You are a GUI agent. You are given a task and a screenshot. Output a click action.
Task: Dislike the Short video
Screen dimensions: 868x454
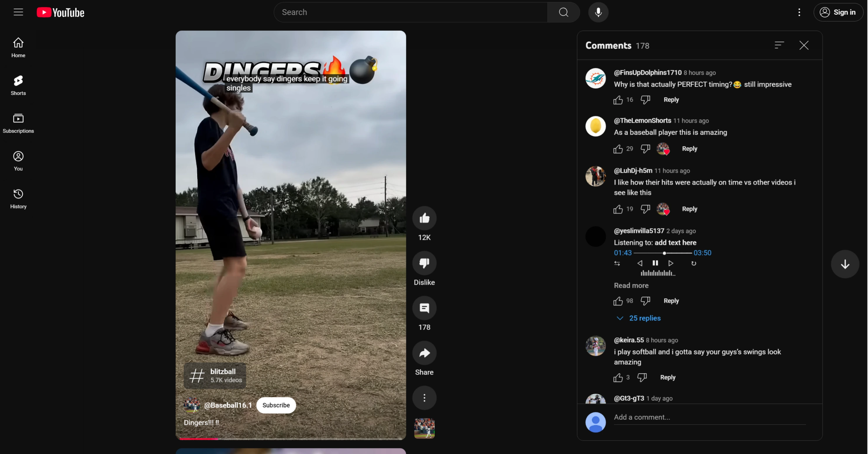click(x=424, y=263)
